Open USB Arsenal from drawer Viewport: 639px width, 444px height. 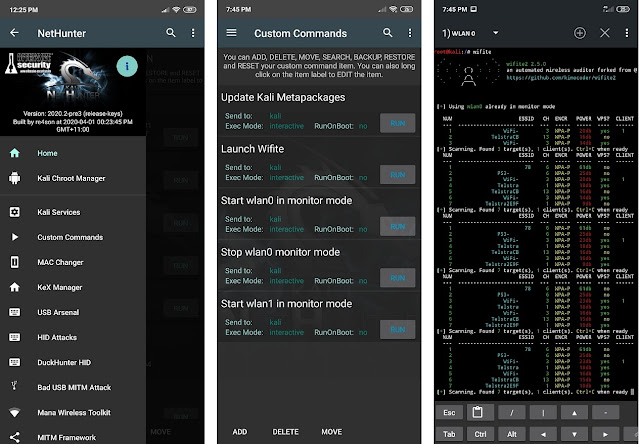(73, 312)
